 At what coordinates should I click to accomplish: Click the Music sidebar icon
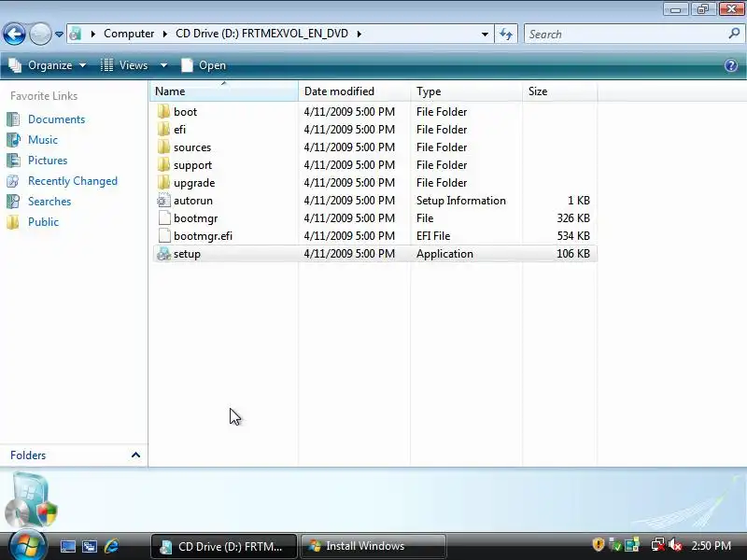(x=13, y=140)
